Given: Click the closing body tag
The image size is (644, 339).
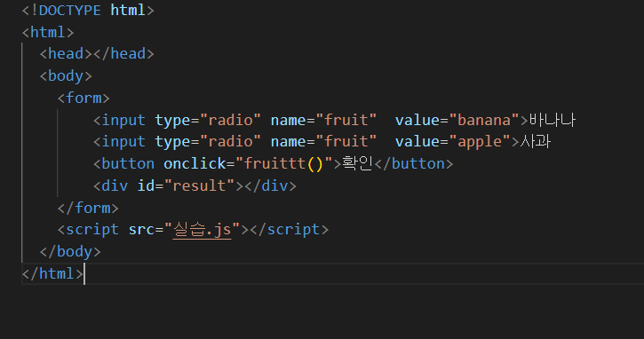Looking at the screenshot, I should coord(70,252).
